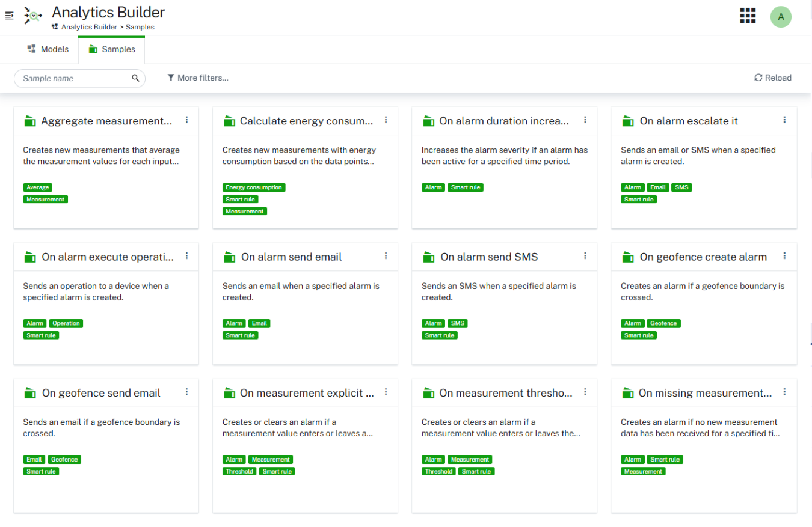This screenshot has width=812, height=527.
Task: Click the Calculate energy consumption sample icon
Action: point(229,121)
